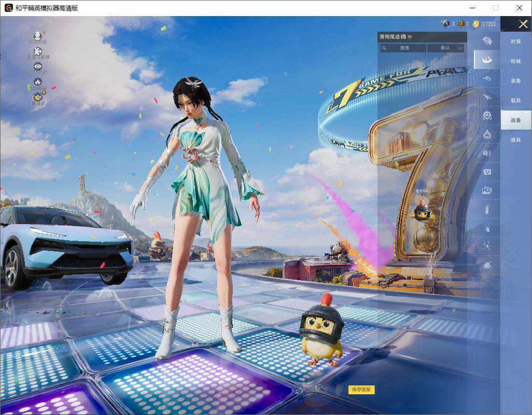Open the spray can graffiti icon
The height and width of the screenshot is (415, 532).
point(487,209)
